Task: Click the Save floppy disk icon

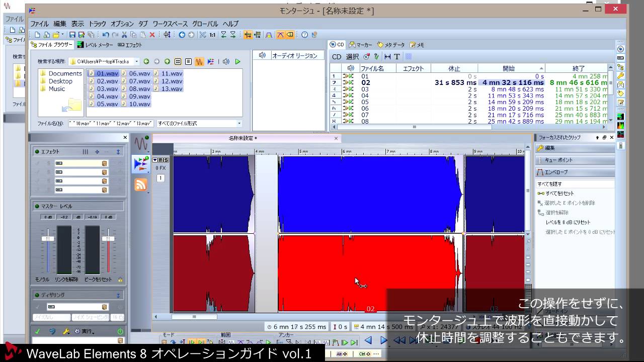Action: (x=72, y=35)
